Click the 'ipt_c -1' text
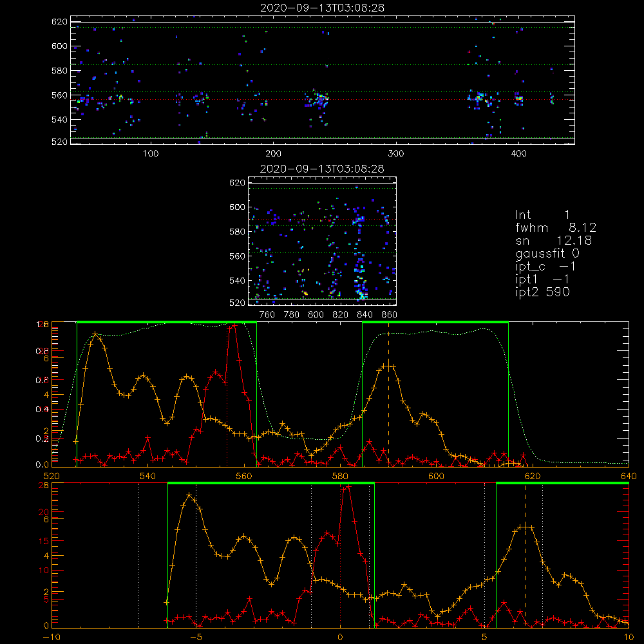The height and width of the screenshot is (644, 644). click(545, 267)
